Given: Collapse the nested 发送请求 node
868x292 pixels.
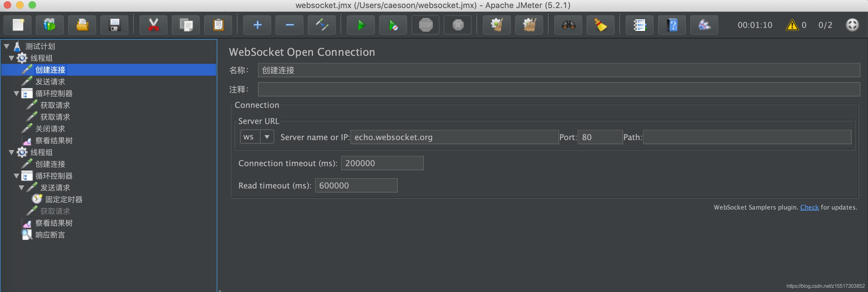Looking at the screenshot, I should click(x=21, y=188).
